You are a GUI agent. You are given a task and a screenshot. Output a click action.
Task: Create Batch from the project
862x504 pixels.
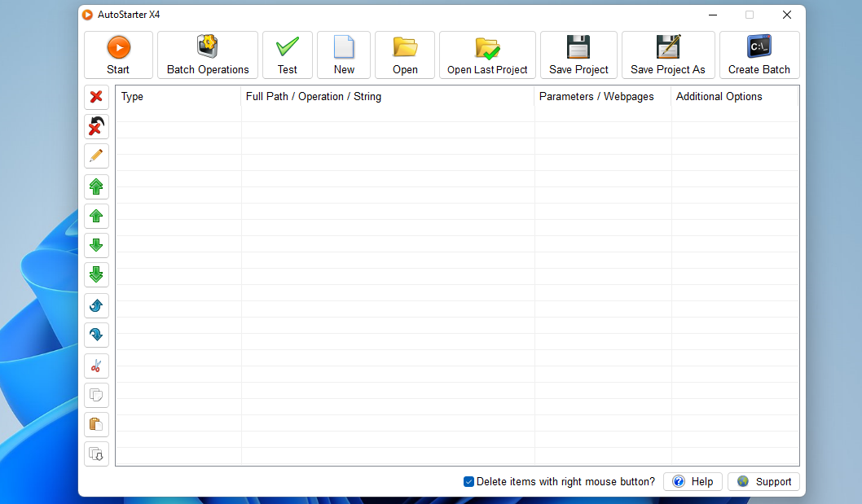[759, 55]
